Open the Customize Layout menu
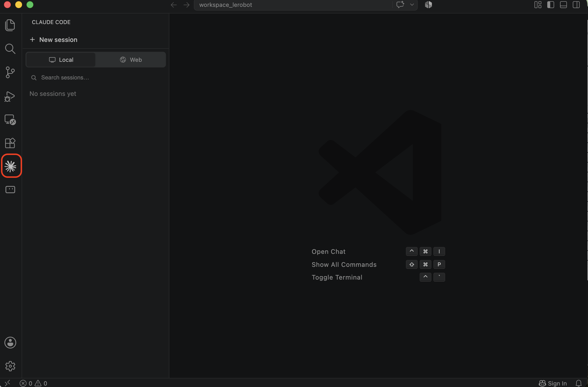The height and width of the screenshot is (387, 588). (x=538, y=5)
